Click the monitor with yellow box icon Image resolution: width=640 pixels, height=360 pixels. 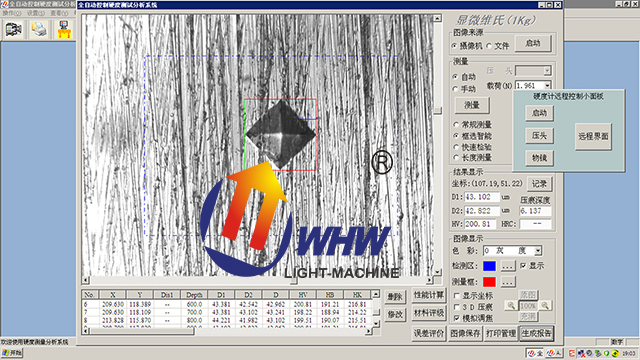(x=64, y=29)
